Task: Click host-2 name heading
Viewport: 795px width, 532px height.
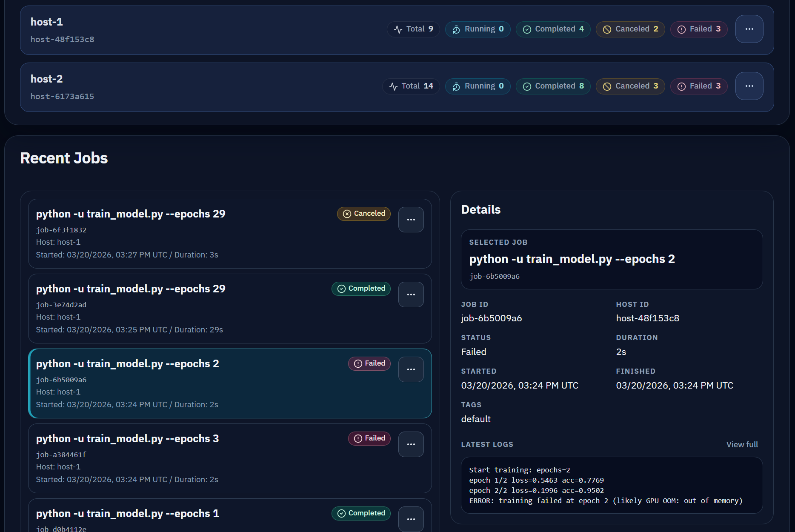Action: coord(47,79)
